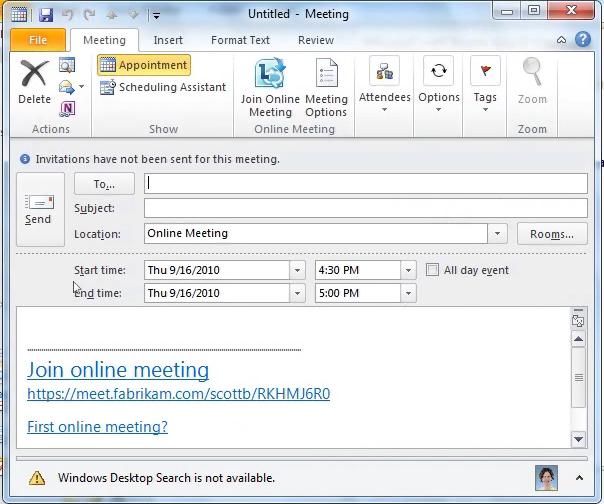Viewport: 604px width, 504px height.
Task: Click the Zoom magnifier icon
Action: 532,72
